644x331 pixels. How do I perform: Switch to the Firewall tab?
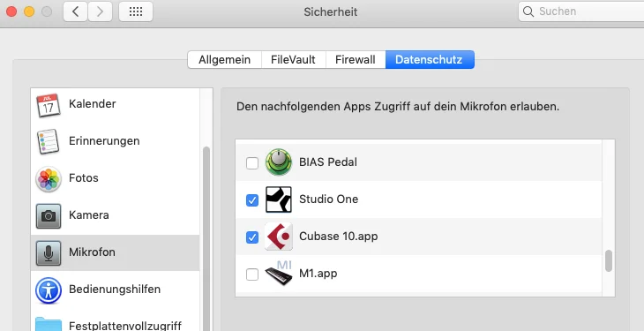point(356,60)
